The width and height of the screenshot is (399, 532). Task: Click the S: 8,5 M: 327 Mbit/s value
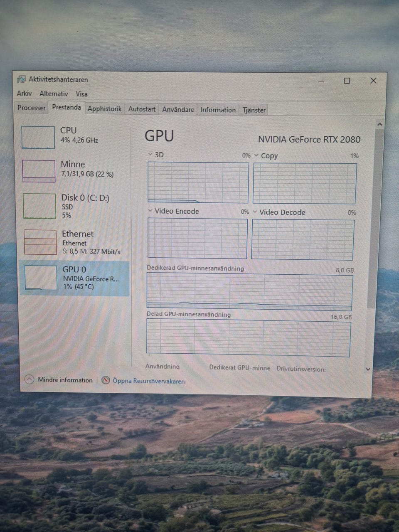tap(91, 251)
